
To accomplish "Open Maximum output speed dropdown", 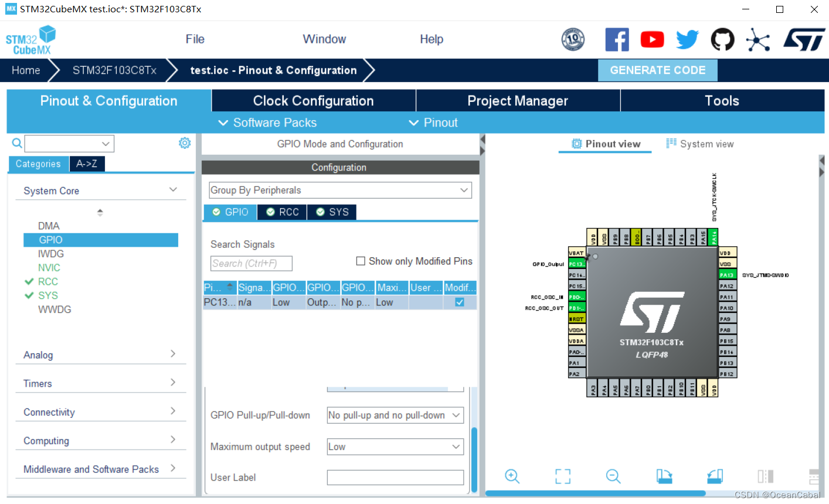I will coord(395,447).
